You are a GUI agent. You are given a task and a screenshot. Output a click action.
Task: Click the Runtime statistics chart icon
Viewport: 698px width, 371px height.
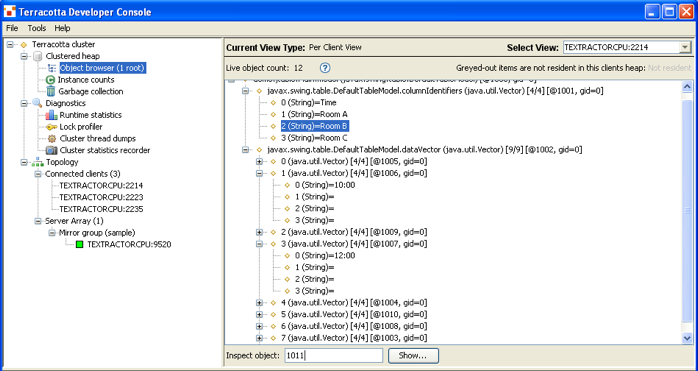pyautogui.click(x=51, y=115)
